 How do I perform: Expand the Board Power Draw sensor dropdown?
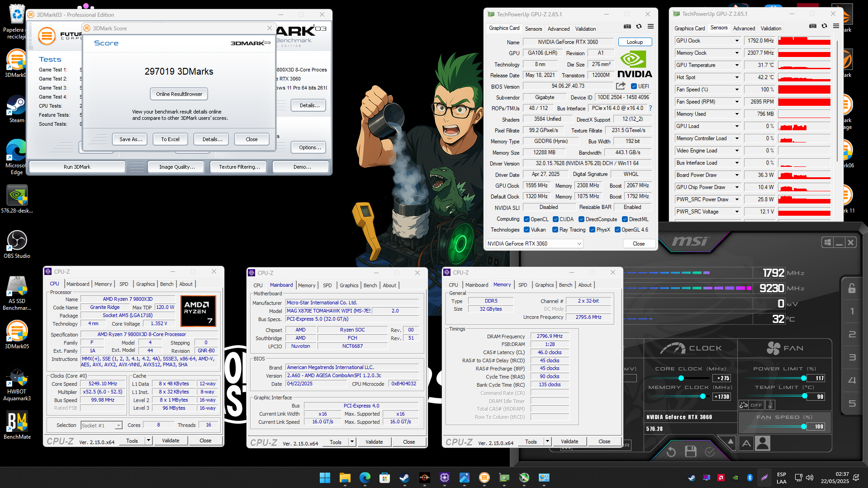tap(737, 175)
